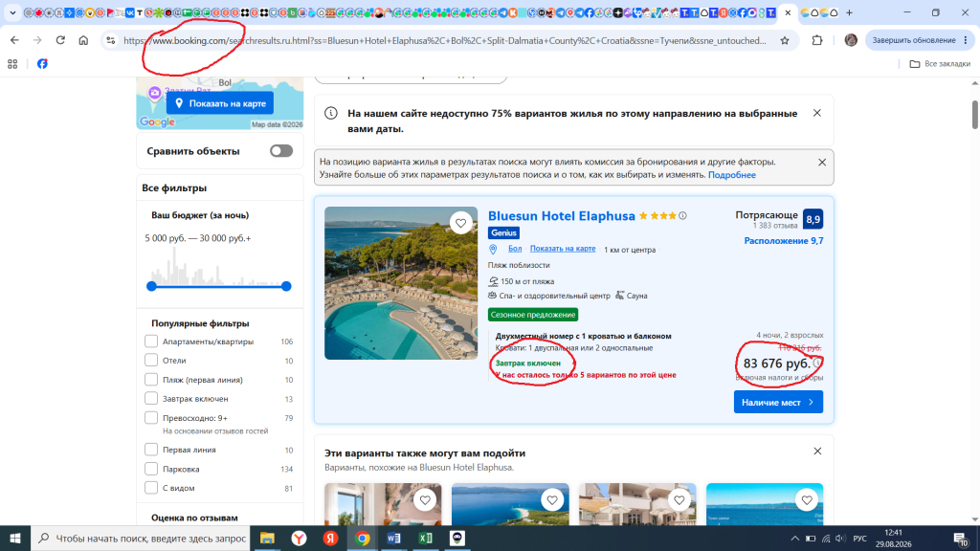Open site information icon in address bar
Image resolution: width=980 pixels, height=551 pixels.
[111, 40]
